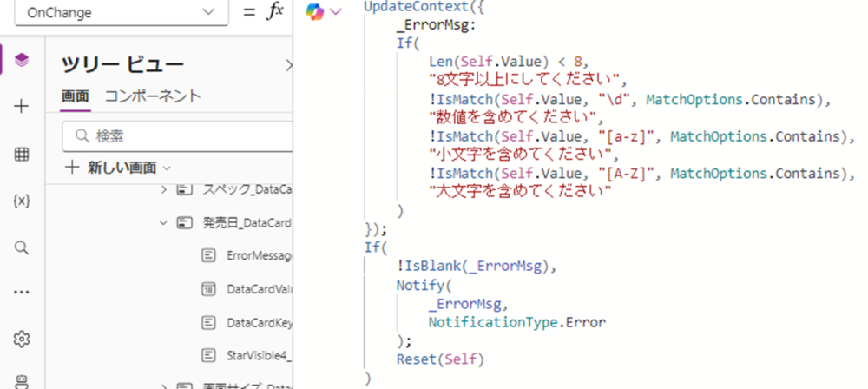This screenshot has width=868, height=389.
Task: Click the スペック_DataCard card icon
Action: [184, 190]
